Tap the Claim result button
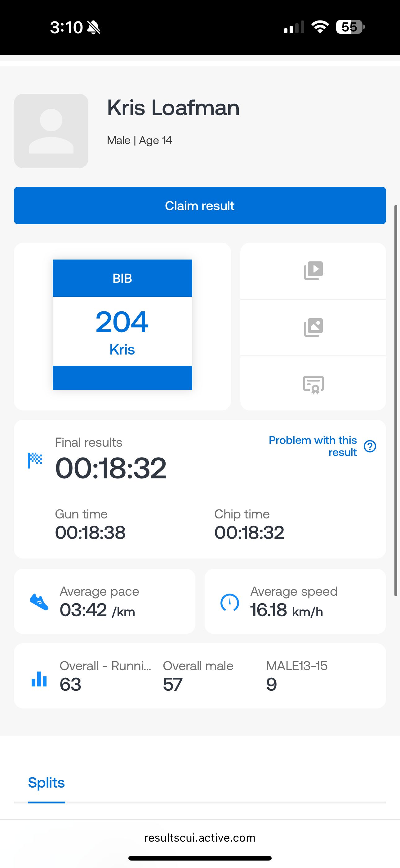 200,206
